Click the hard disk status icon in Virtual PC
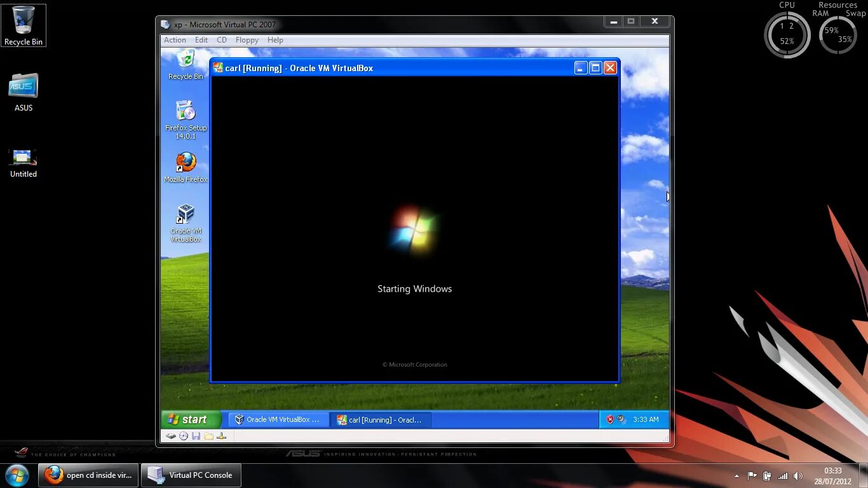868x488 pixels. tap(170, 436)
